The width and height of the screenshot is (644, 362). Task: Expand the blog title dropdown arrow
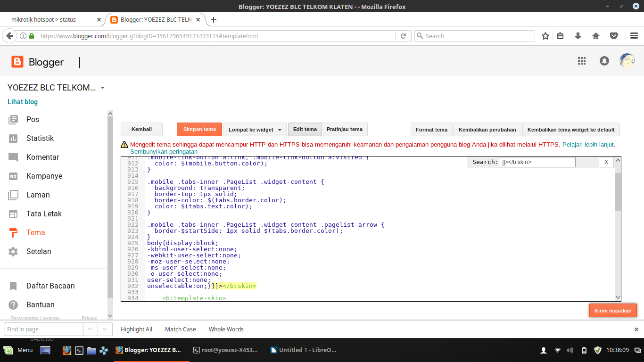pyautogui.click(x=102, y=87)
